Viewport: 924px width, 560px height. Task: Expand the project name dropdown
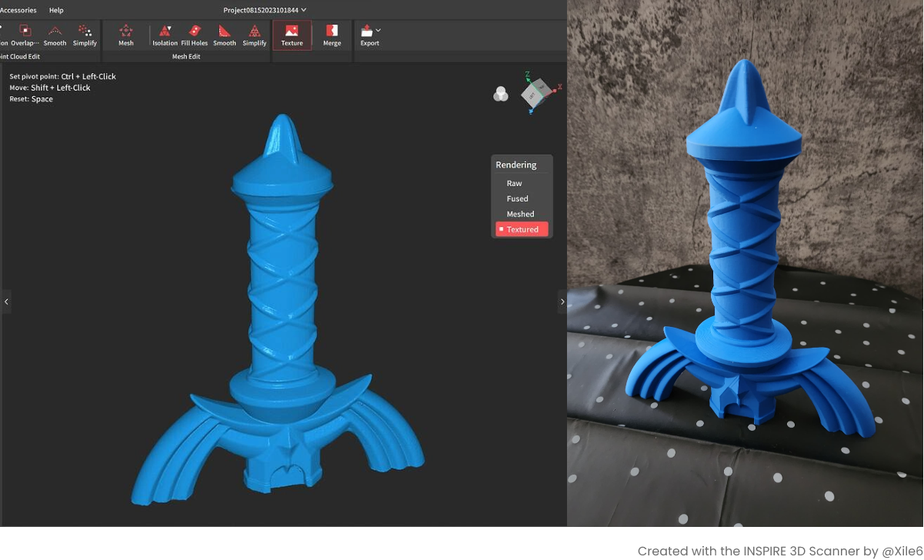304,10
